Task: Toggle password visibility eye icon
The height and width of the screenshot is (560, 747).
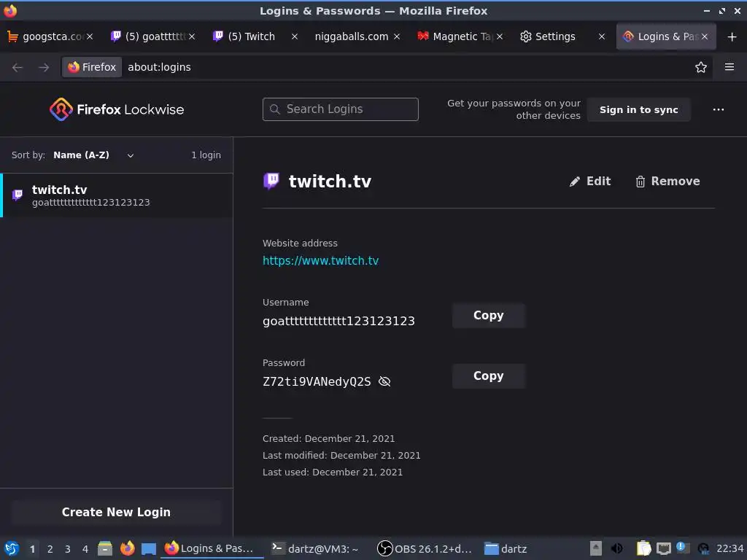Action: (384, 381)
